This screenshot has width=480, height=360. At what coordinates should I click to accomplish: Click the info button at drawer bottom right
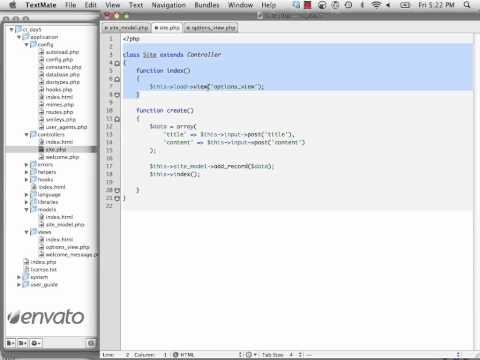click(x=91, y=343)
